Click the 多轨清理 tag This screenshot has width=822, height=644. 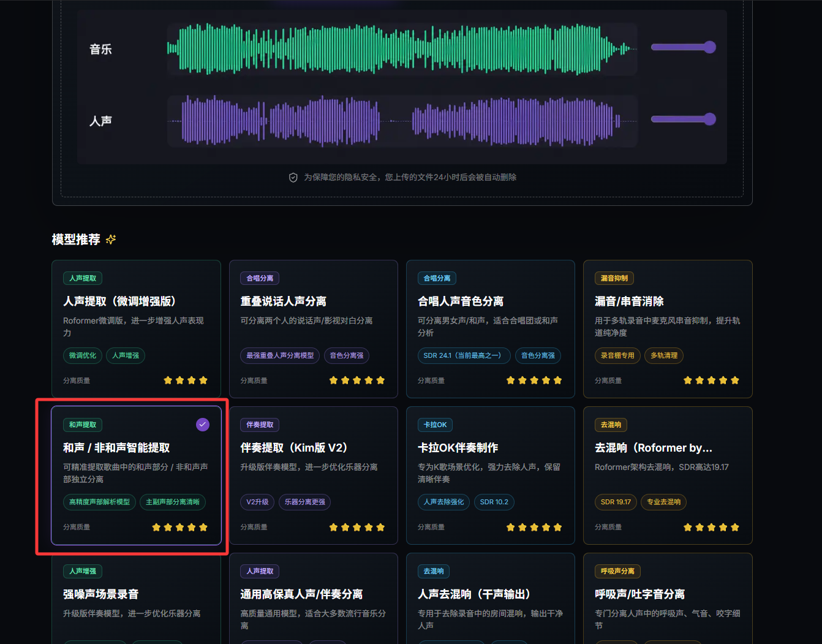pos(664,355)
